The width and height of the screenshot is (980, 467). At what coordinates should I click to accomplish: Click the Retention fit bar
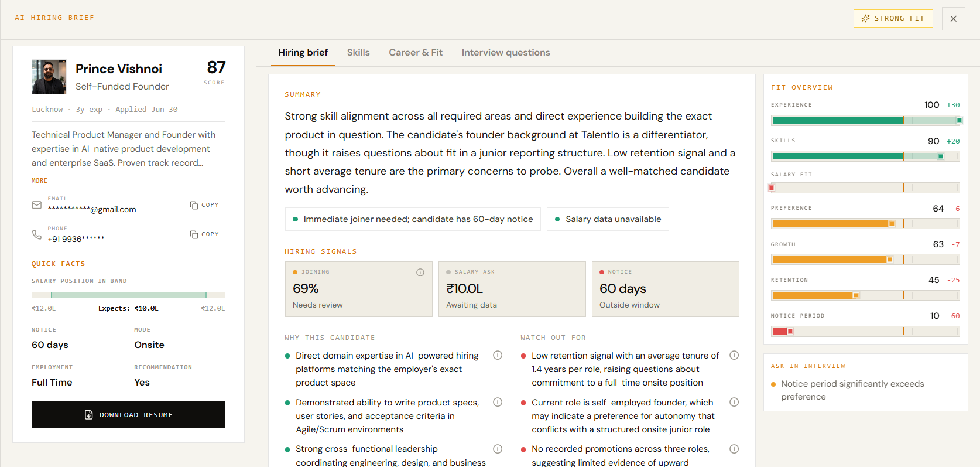[865, 295]
